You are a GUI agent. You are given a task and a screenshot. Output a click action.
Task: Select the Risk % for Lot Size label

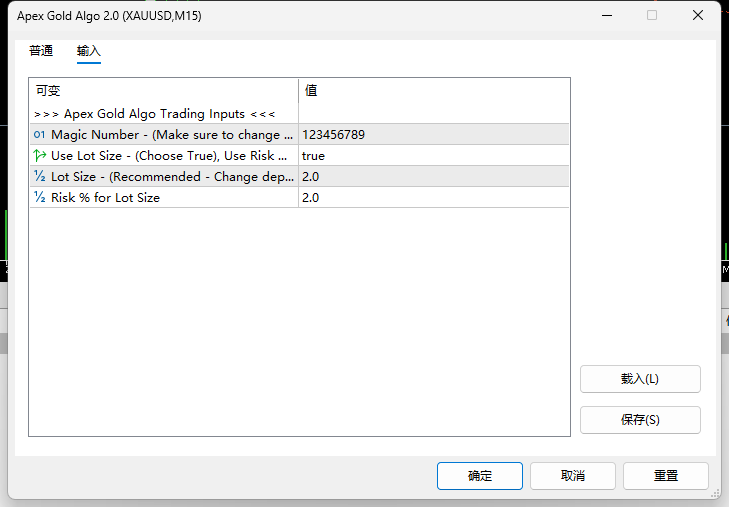pyautogui.click(x=106, y=198)
